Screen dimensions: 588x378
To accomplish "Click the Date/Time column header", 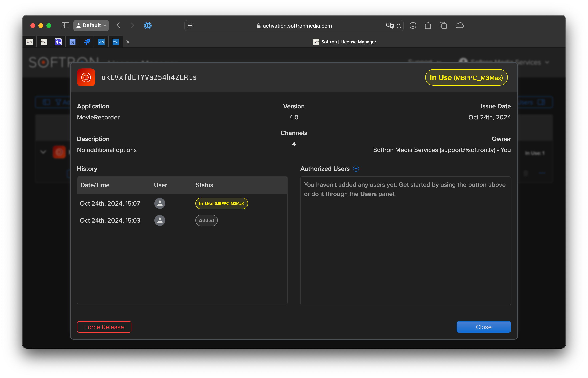I will click(x=95, y=185).
